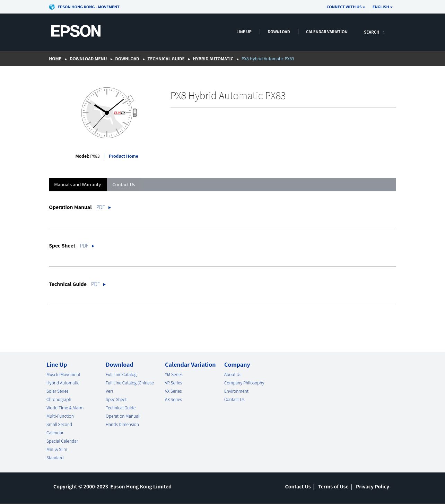Click EPSON HONG KONG - MOVEMENT link
Image resolution: width=445 pixels, height=504 pixels.
pyautogui.click(x=88, y=7)
